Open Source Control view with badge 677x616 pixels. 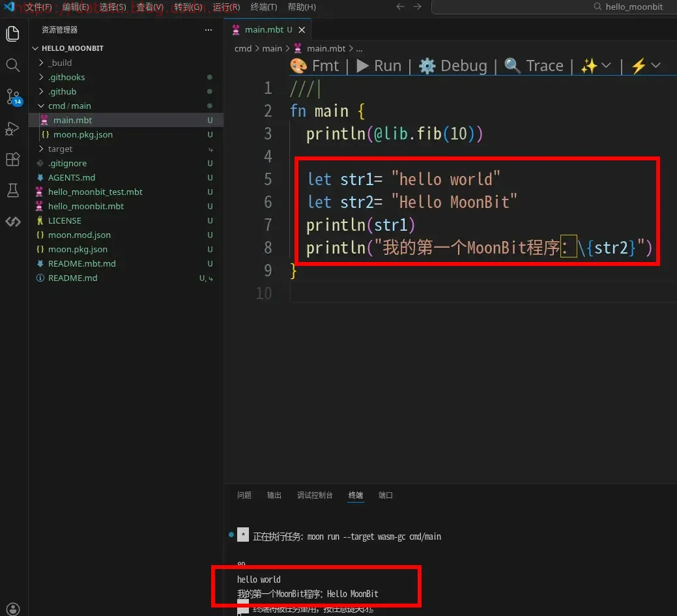tap(13, 97)
